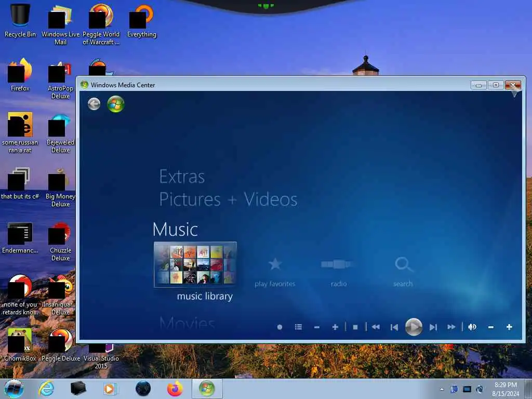Select the AstroPop Deluxe desktop icon

pyautogui.click(x=60, y=79)
